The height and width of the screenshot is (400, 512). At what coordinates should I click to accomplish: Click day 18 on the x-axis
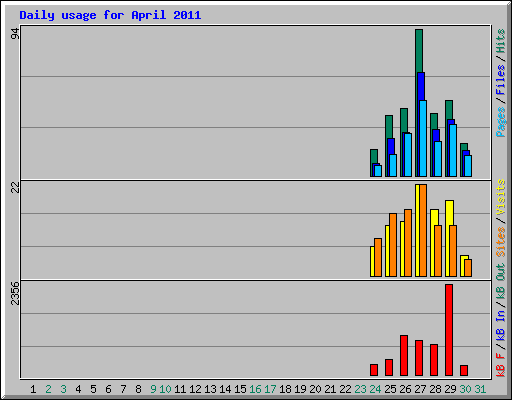[x=285, y=389]
